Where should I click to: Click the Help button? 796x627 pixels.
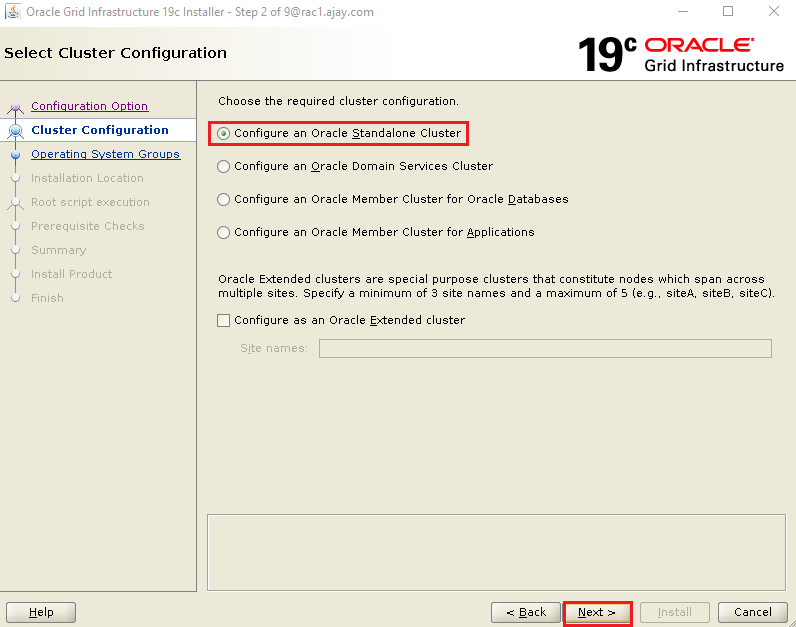pyautogui.click(x=41, y=612)
